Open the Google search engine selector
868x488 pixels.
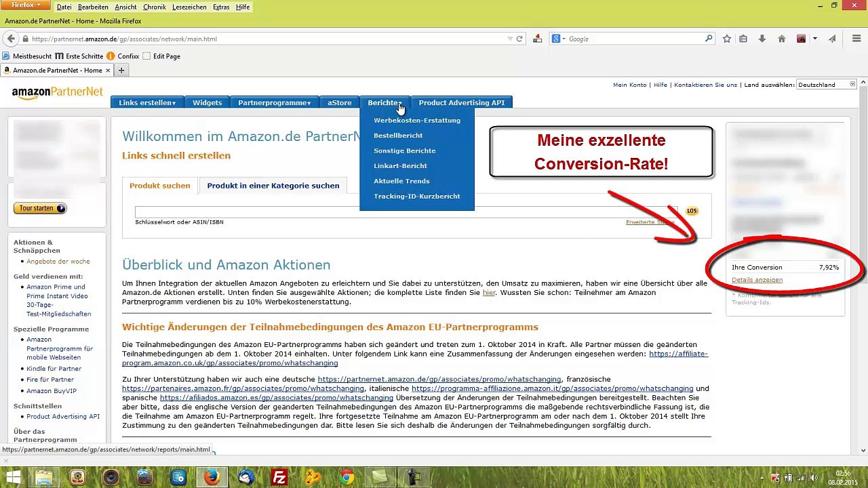tap(558, 39)
